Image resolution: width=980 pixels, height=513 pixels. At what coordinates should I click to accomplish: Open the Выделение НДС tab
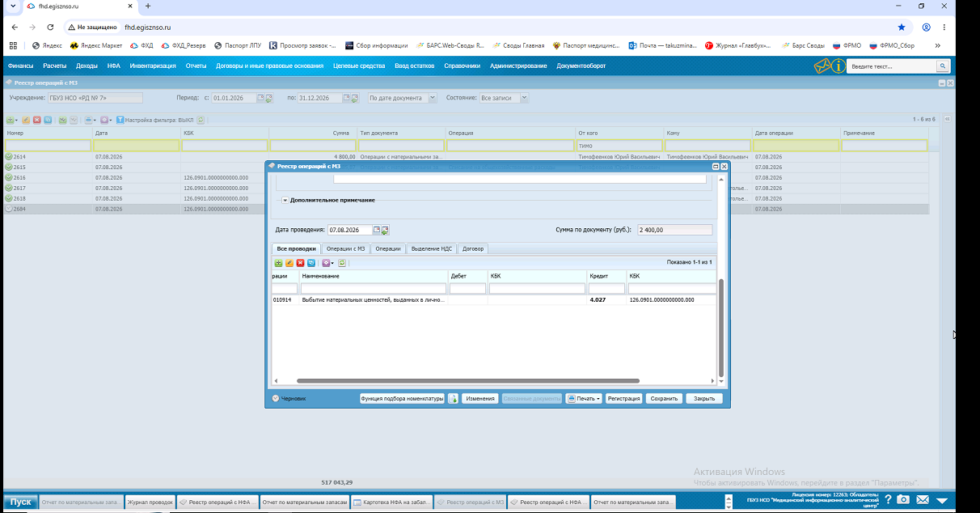coord(431,248)
